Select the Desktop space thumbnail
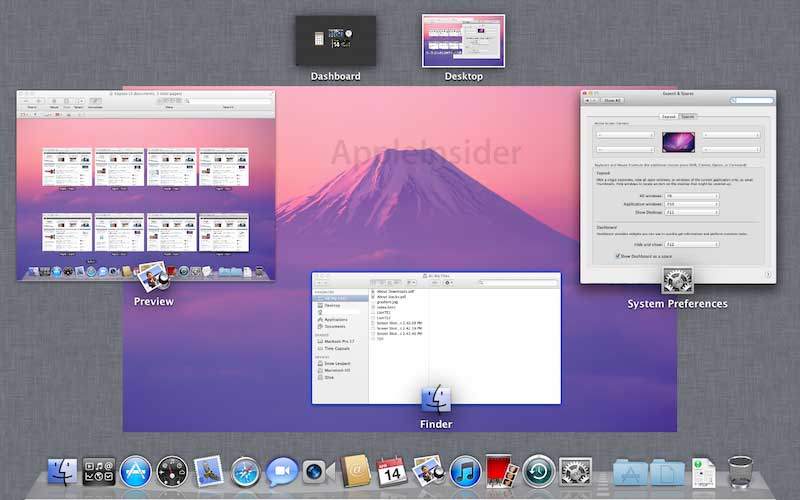This screenshot has height=500, width=800. pyautogui.click(x=463, y=41)
